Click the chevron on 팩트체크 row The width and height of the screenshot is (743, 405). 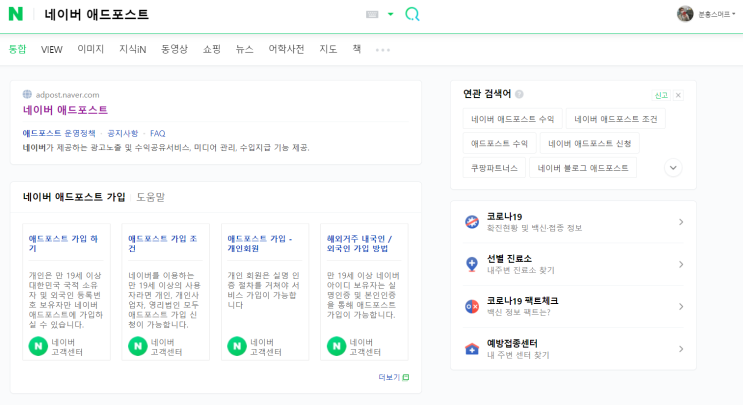[681, 306]
